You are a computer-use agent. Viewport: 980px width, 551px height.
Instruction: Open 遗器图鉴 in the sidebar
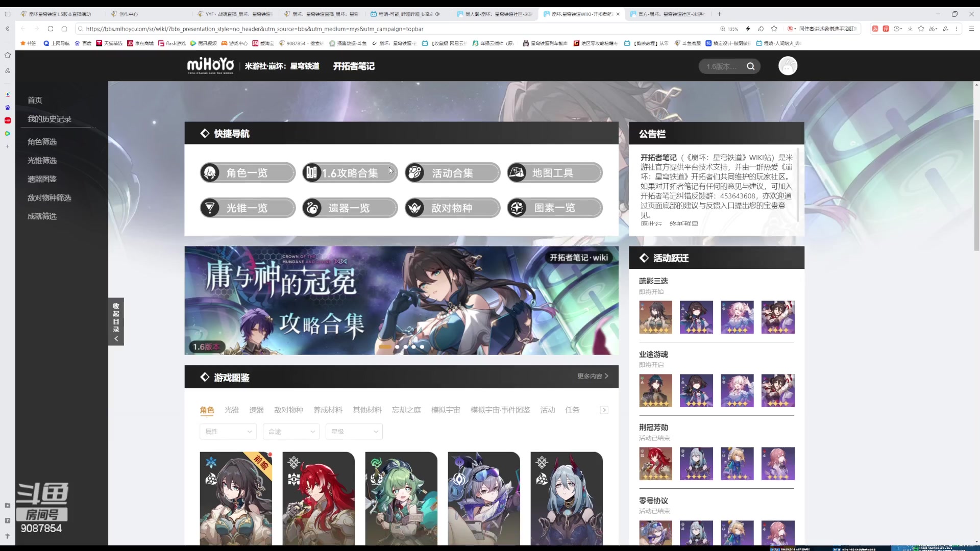coord(42,179)
